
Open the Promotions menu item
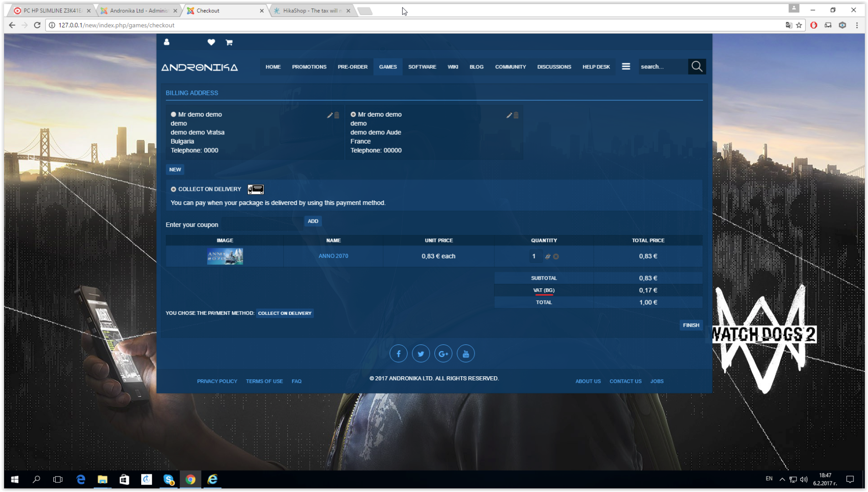tap(309, 67)
